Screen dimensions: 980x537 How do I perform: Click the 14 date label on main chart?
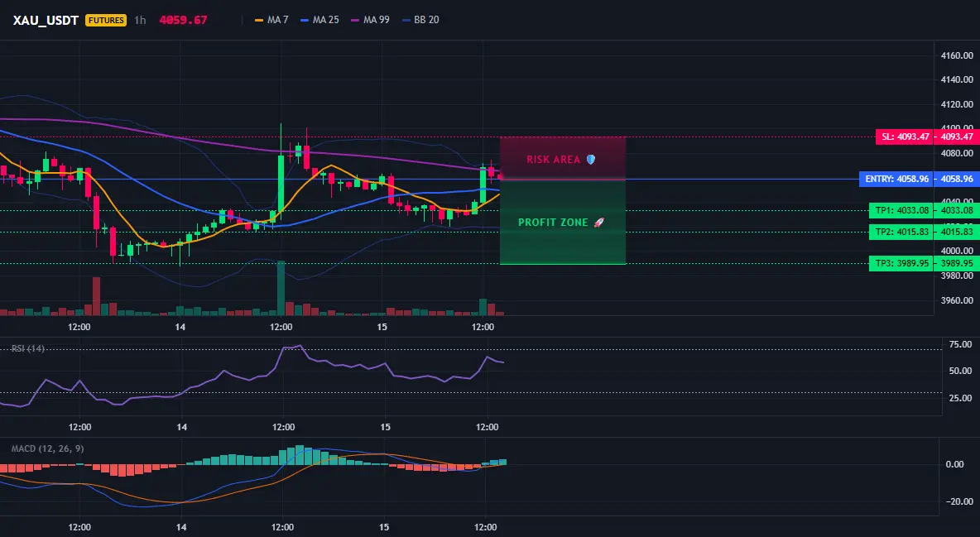click(180, 327)
